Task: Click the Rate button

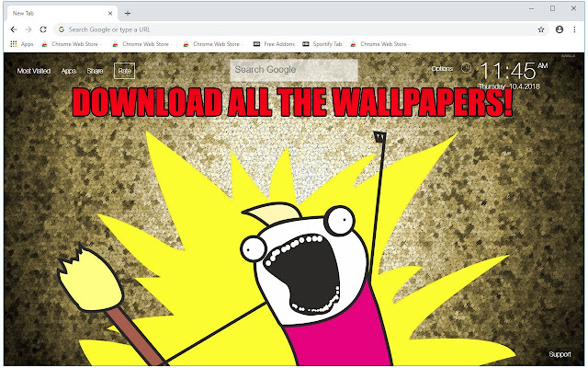Action: click(125, 71)
